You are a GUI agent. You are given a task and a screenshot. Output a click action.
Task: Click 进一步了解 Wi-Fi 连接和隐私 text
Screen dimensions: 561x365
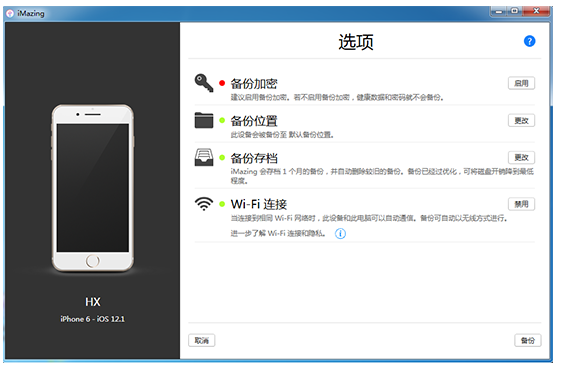(x=278, y=234)
